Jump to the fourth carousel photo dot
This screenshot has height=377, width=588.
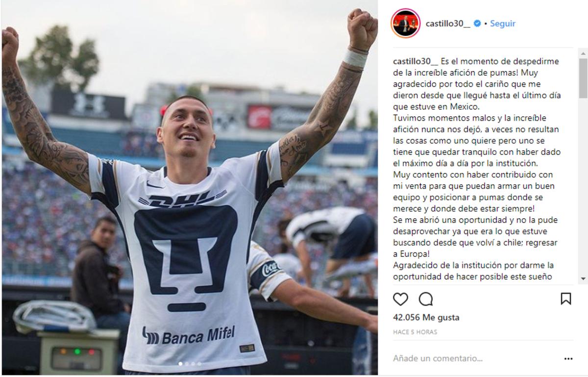tap(199, 364)
